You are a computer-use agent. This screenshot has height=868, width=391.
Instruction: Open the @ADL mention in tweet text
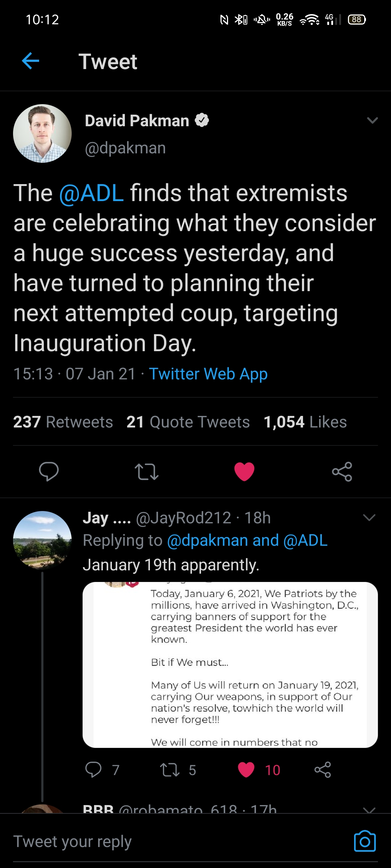click(91, 193)
